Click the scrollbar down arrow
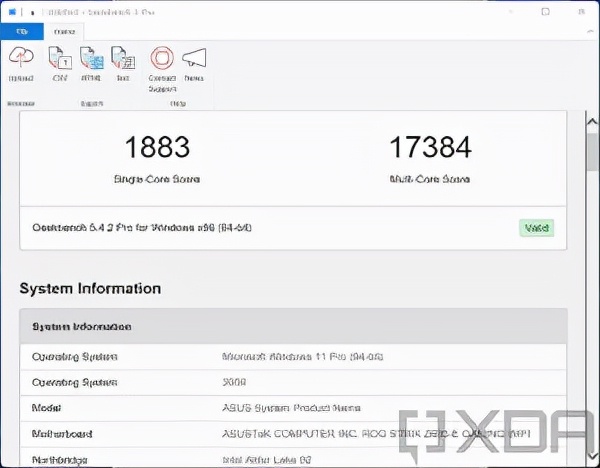Image resolution: width=600 pixels, height=468 pixels. (x=593, y=456)
